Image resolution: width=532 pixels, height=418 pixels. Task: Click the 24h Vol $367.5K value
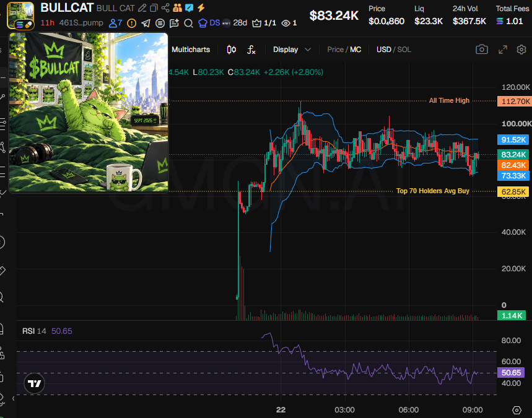pos(469,21)
